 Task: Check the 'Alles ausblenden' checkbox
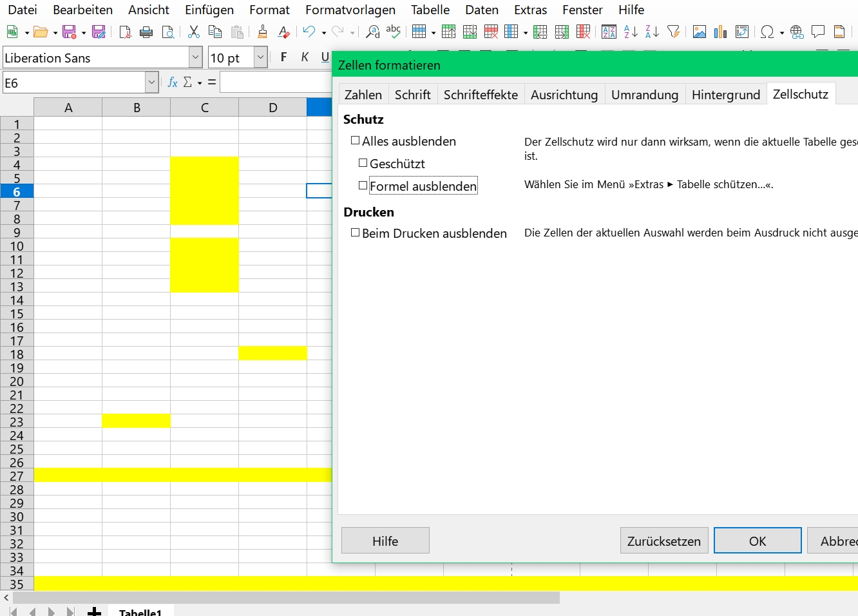pyautogui.click(x=355, y=140)
